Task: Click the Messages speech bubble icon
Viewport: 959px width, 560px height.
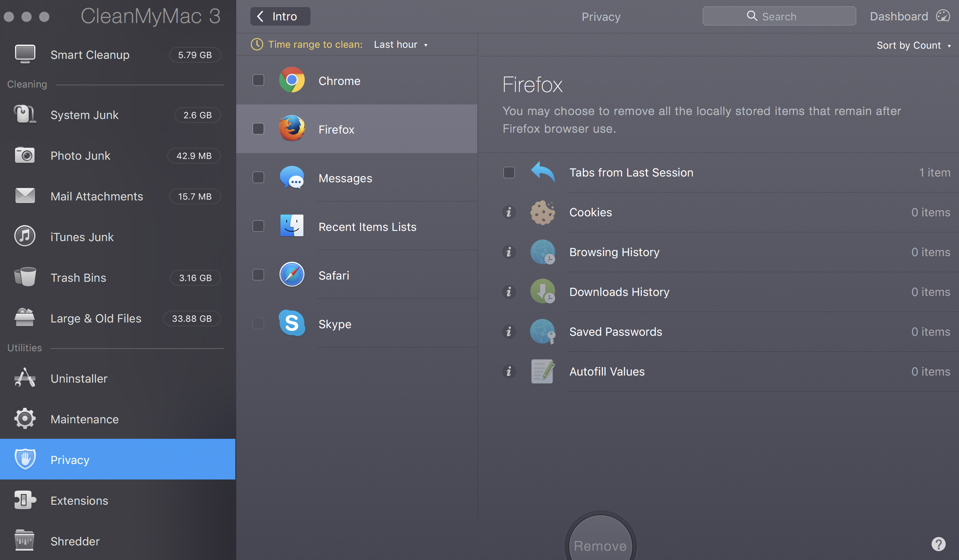Action: (292, 177)
